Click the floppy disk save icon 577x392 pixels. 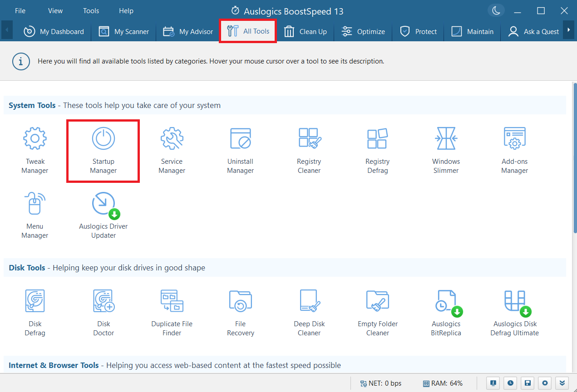[528, 383]
